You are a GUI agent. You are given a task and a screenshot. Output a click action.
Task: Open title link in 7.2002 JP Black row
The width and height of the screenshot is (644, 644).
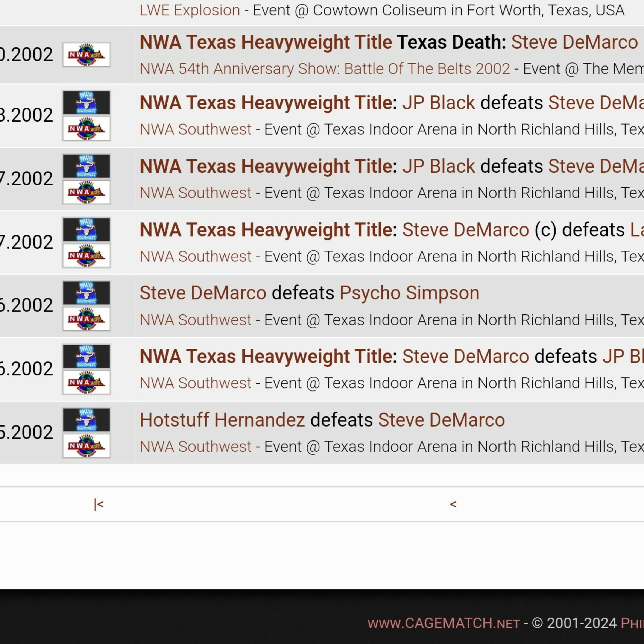[266, 166]
